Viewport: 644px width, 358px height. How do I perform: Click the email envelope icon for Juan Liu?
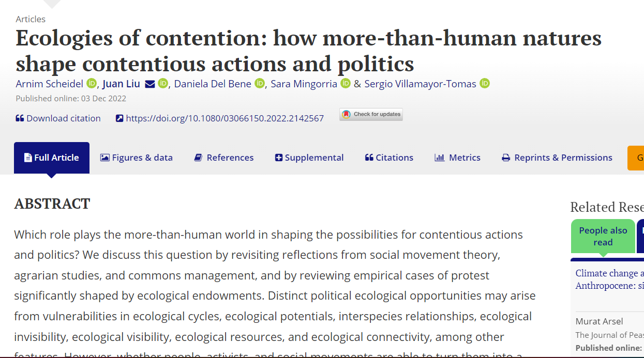(x=150, y=84)
